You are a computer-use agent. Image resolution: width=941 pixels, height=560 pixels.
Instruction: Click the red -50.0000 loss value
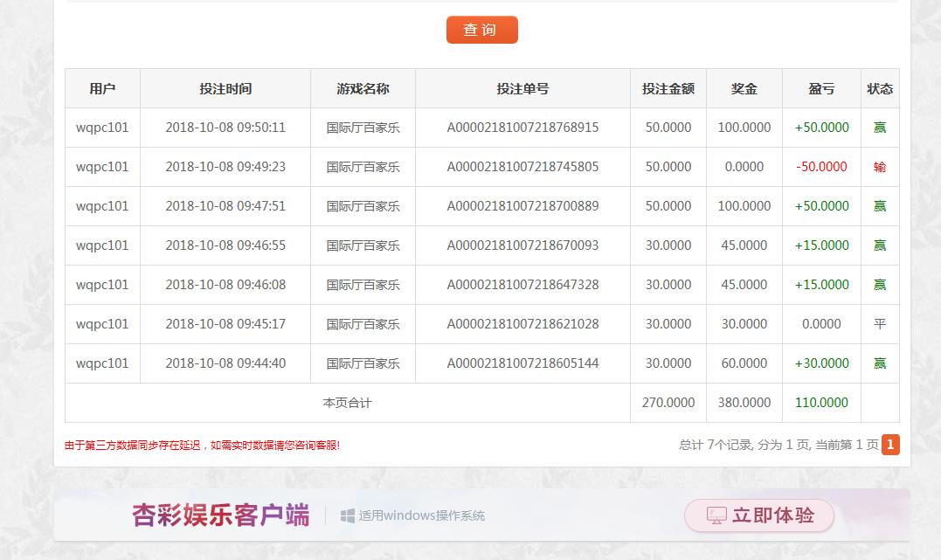point(821,167)
